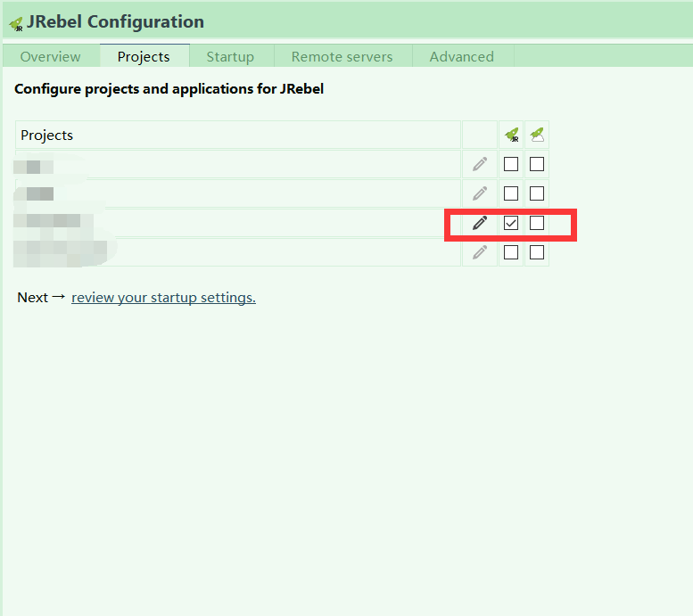Click the Projects column header
Image resolution: width=693 pixels, height=616 pixels.
[238, 135]
